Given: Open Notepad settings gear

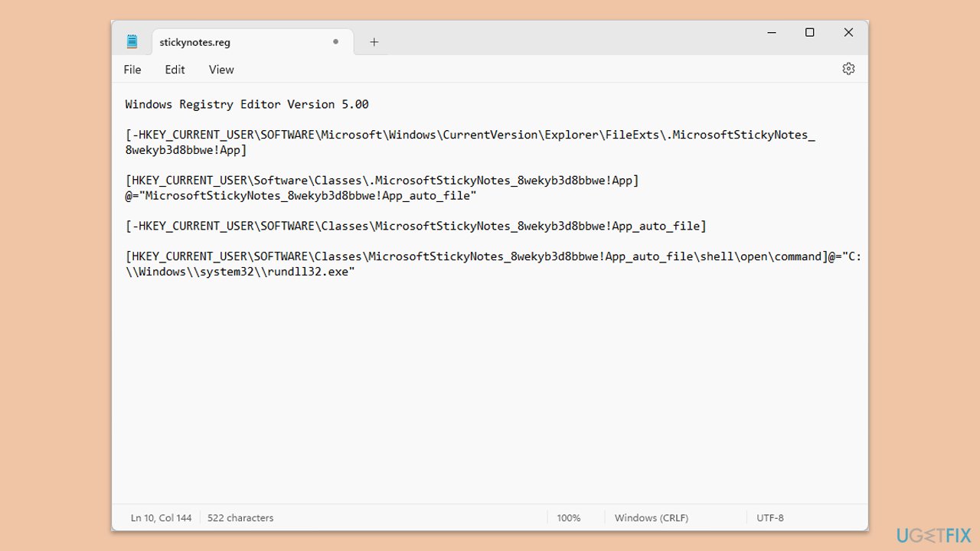Looking at the screenshot, I should pos(848,69).
